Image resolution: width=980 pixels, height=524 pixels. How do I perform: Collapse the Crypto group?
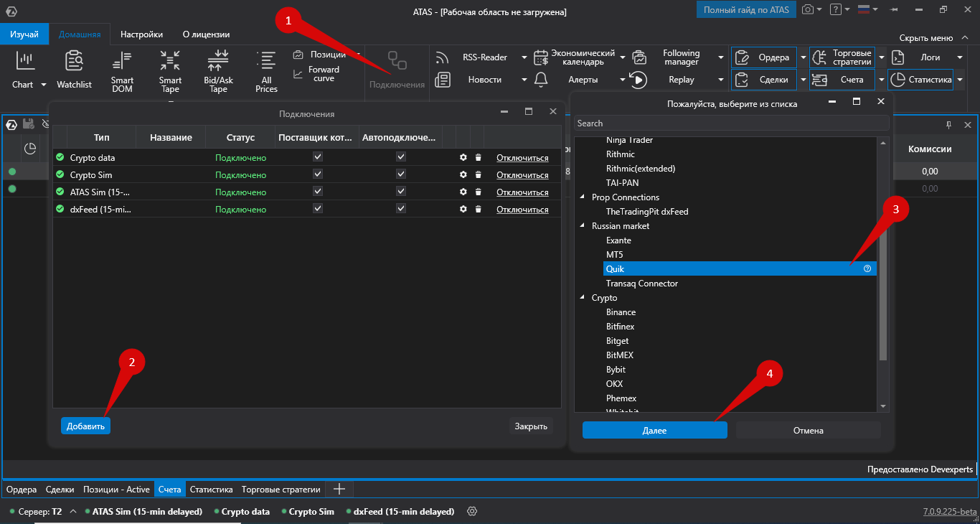583,298
